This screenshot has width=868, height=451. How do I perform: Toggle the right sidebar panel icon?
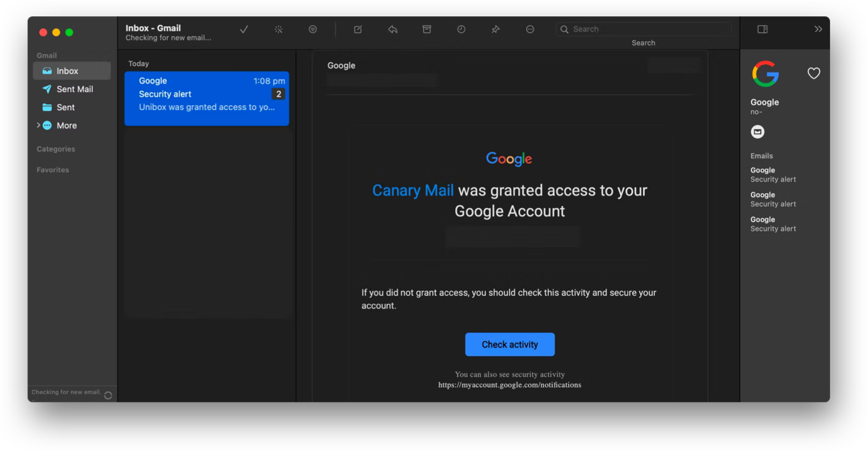pos(763,30)
